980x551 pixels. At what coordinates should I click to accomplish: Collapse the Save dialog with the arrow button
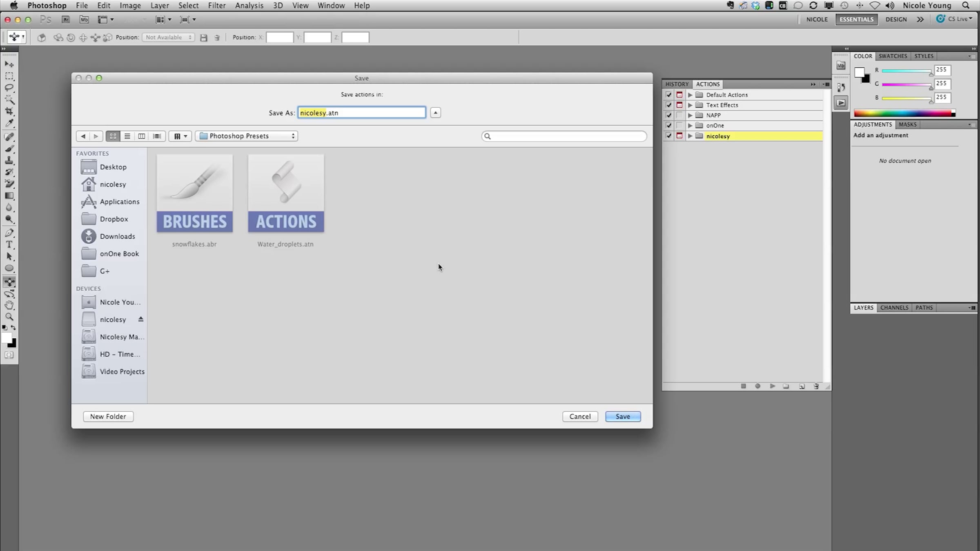435,113
